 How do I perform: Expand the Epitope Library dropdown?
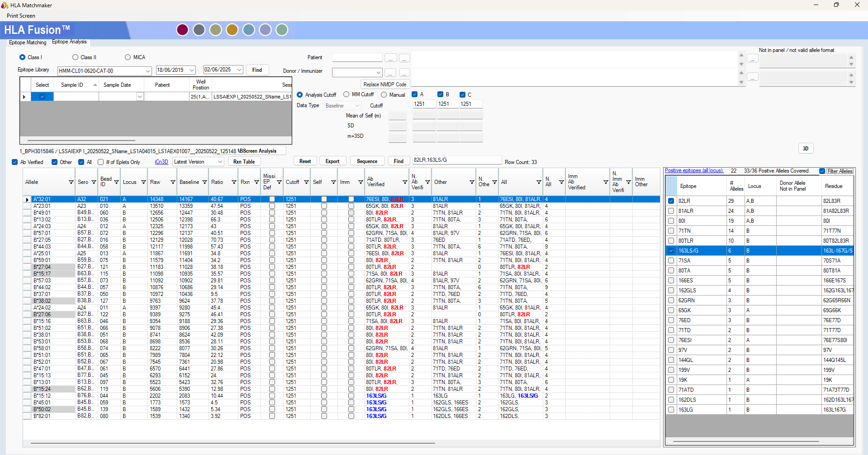click(147, 71)
